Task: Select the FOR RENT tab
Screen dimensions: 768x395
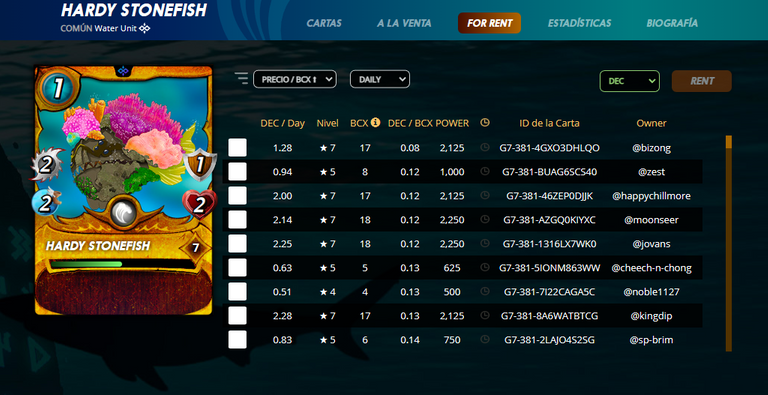Action: click(x=489, y=23)
